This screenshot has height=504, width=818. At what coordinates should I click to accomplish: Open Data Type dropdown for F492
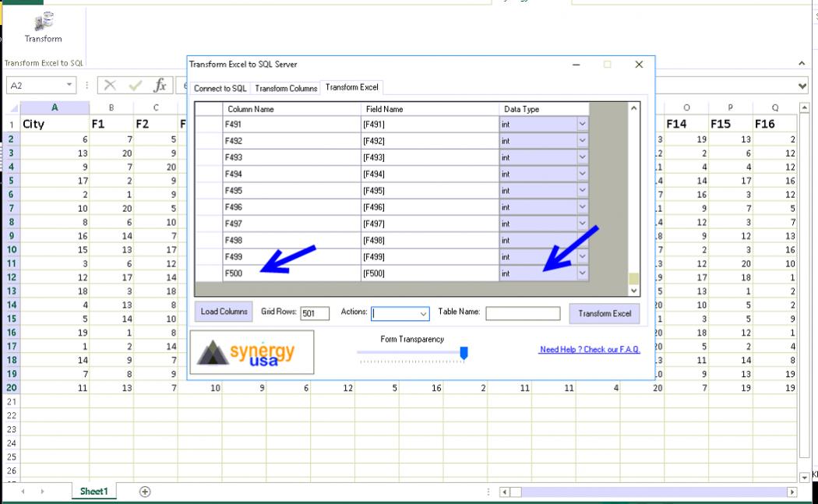coord(582,141)
